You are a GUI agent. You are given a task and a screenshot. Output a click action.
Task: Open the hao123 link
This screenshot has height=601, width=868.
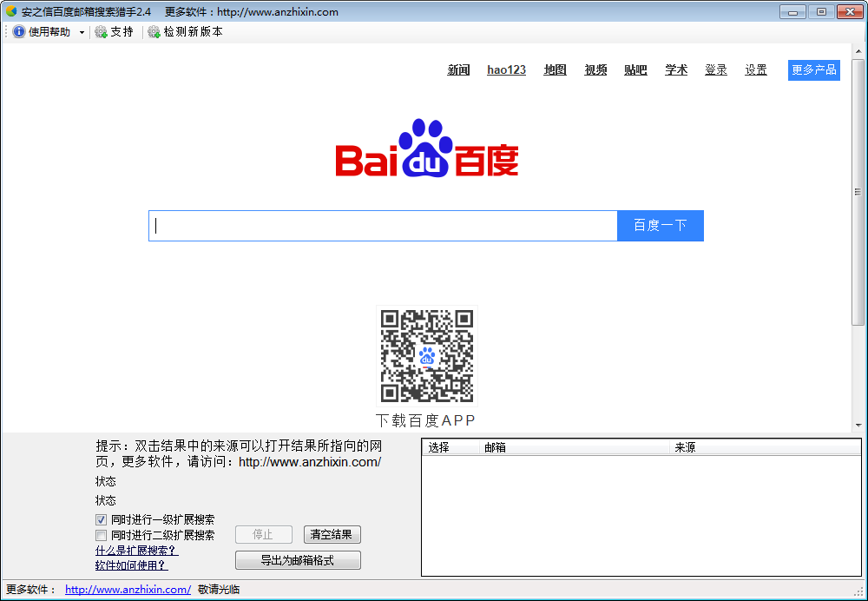tap(507, 69)
